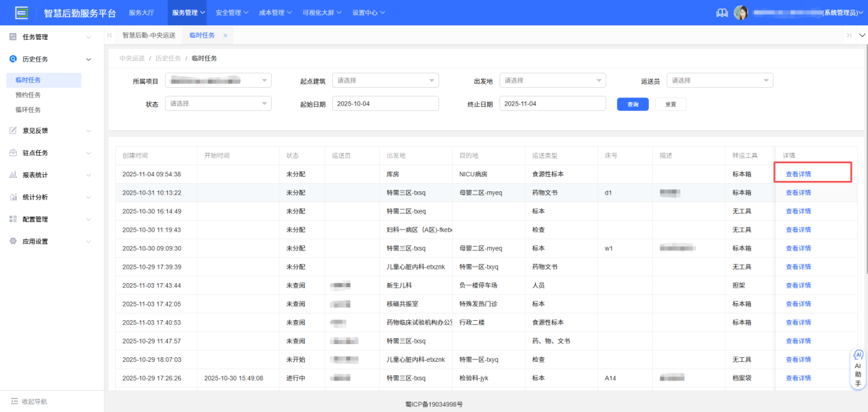Click the headset support icon near the avatar

point(721,12)
